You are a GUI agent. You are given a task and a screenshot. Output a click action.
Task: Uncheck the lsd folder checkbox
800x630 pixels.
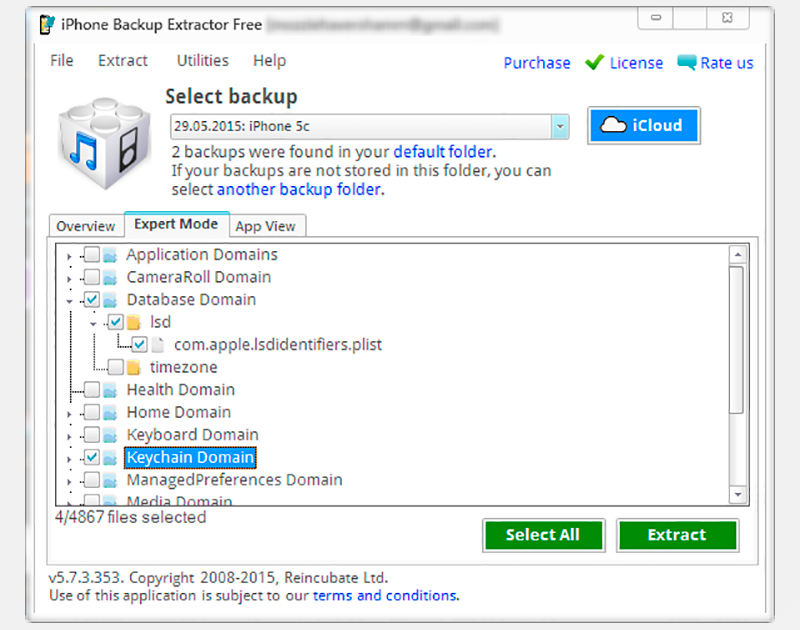pos(116,322)
